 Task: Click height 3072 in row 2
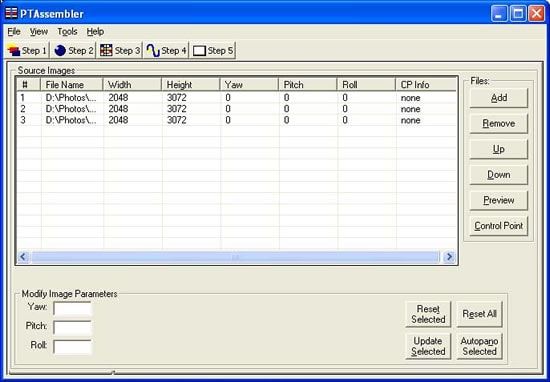click(177, 109)
